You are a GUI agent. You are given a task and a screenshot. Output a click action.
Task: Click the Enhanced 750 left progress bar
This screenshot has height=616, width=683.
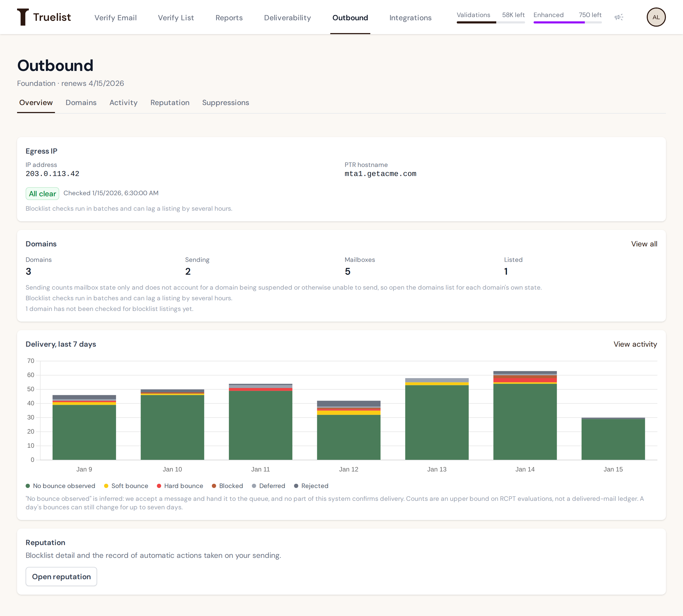pos(567,22)
